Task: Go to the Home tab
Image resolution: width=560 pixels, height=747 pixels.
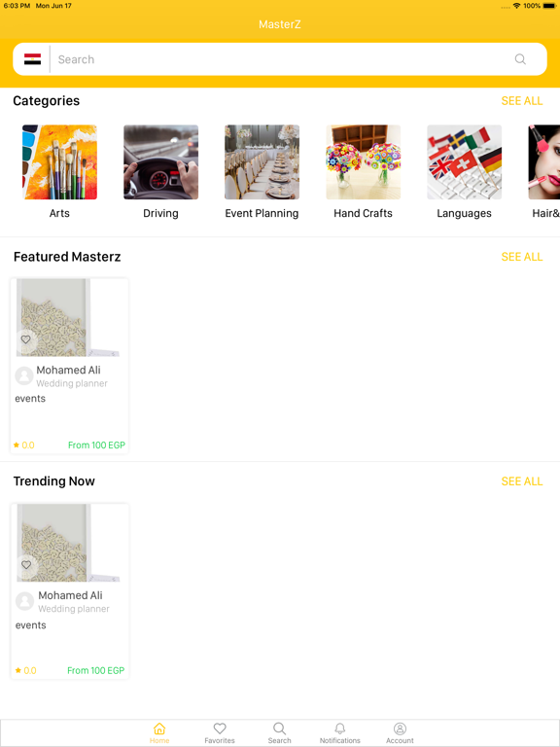Action: pos(159,732)
